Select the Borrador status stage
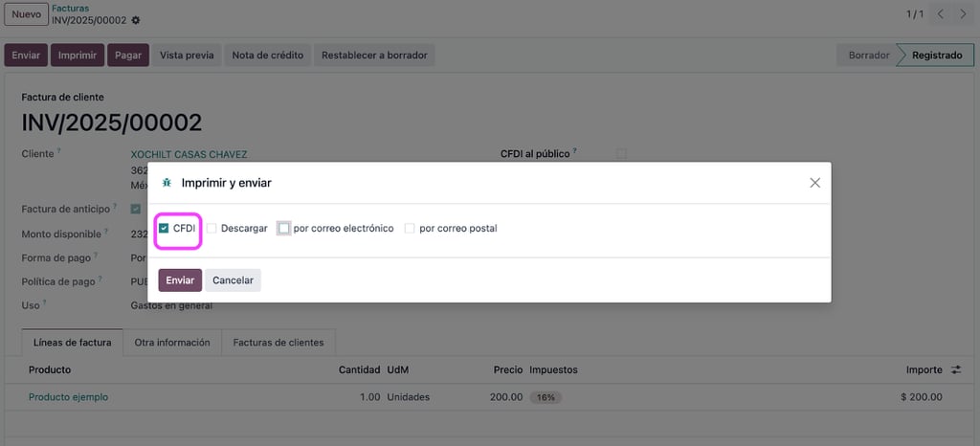The image size is (980, 446). click(869, 55)
